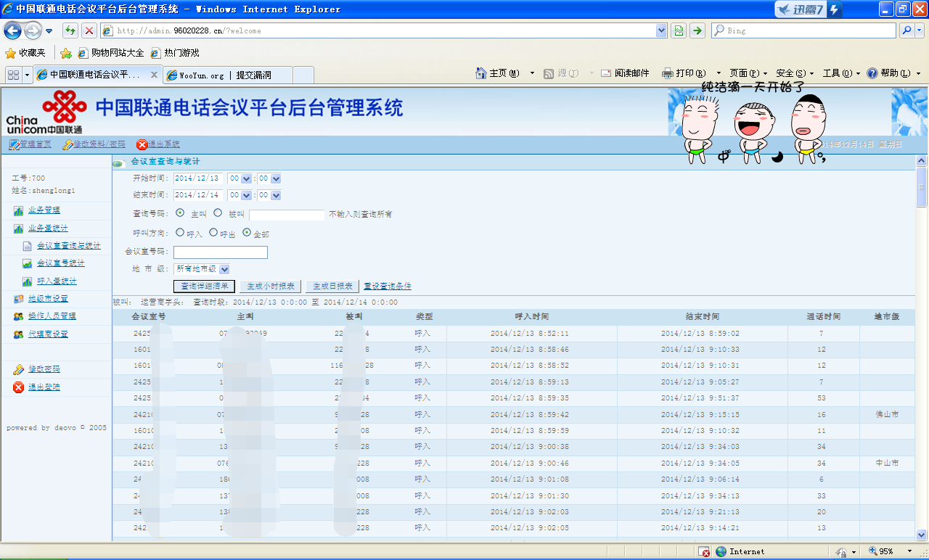Click the compatibility view icon
This screenshot has height=560, width=929.
tap(679, 30)
